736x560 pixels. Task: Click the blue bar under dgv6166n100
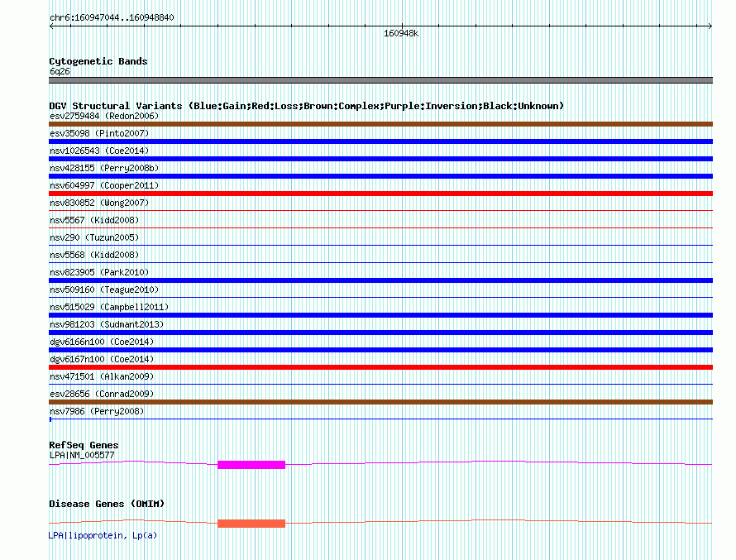click(380, 350)
